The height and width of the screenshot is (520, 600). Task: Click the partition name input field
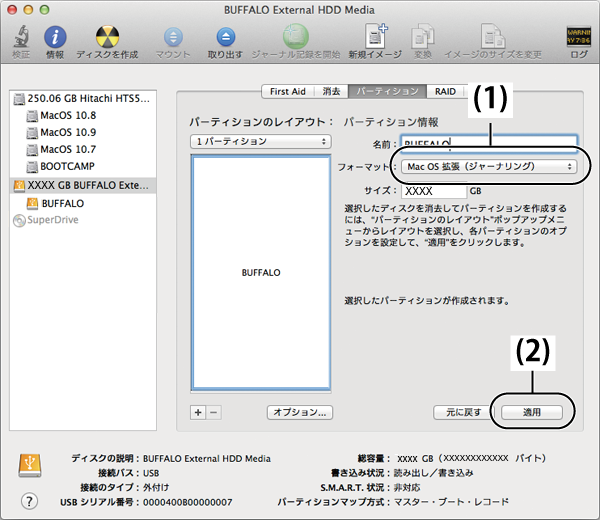coord(489,143)
